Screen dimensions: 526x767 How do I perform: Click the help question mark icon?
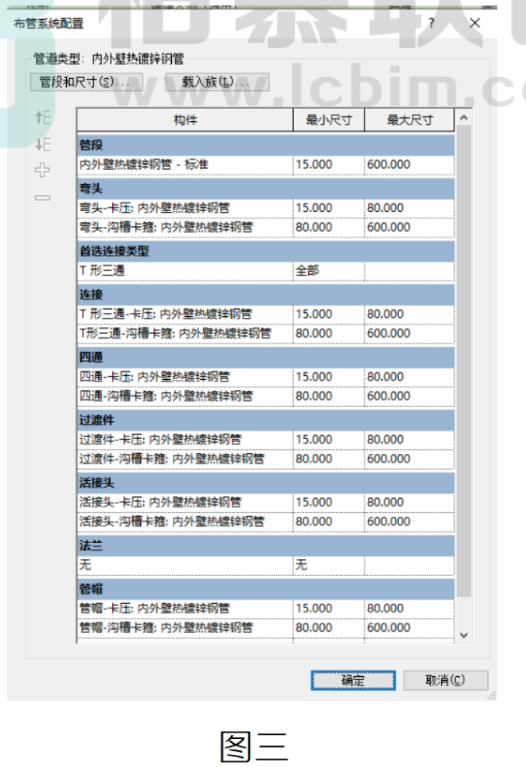click(x=431, y=23)
